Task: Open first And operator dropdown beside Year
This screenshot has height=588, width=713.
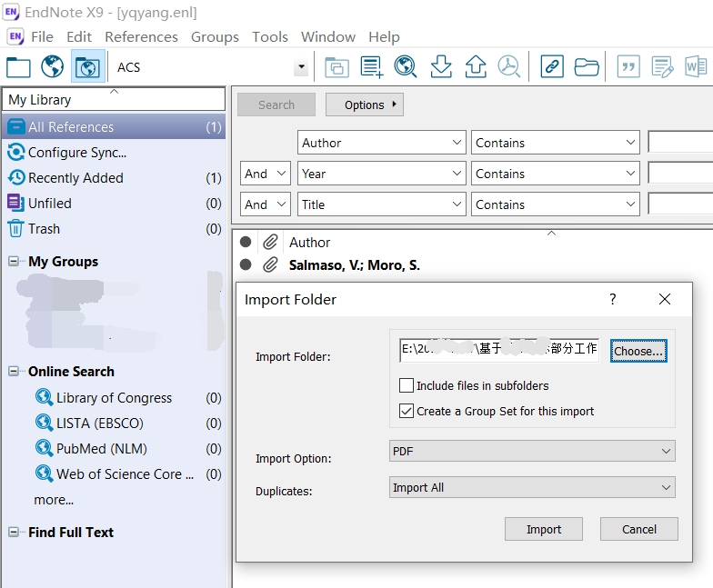Action: (266, 174)
